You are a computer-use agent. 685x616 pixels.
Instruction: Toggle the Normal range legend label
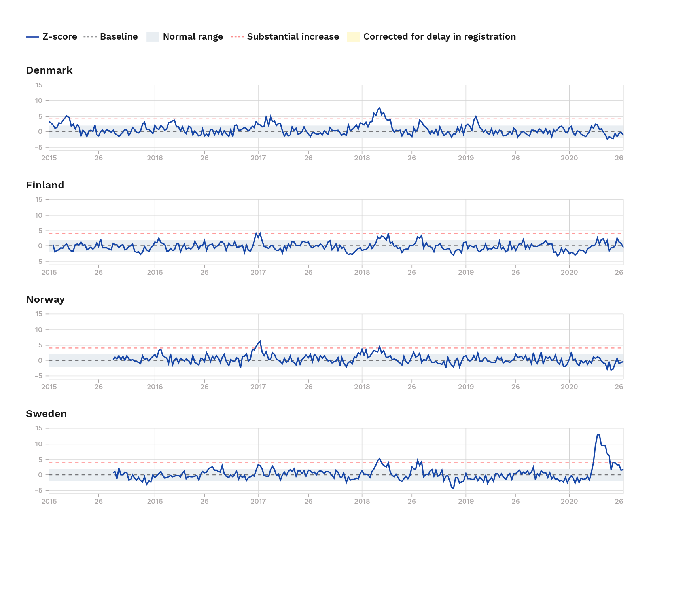193,37
